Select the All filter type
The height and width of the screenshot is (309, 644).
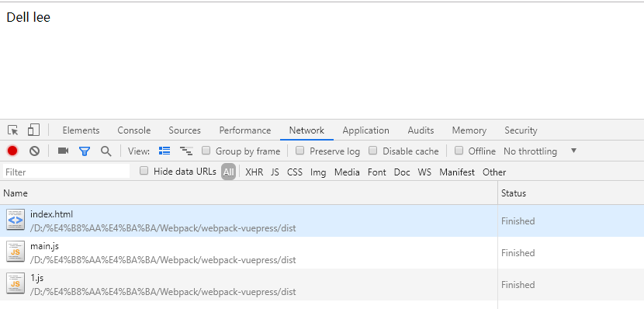pyautogui.click(x=228, y=172)
